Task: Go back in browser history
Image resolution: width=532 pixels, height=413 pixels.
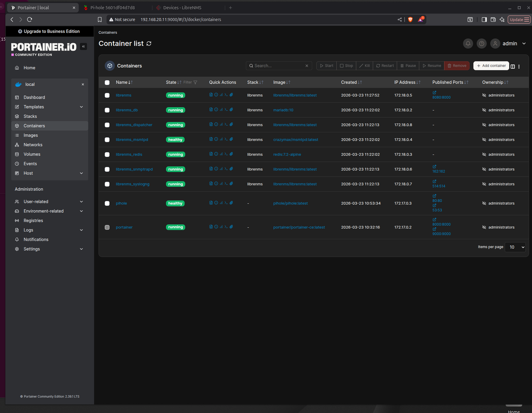Action: click(x=12, y=20)
